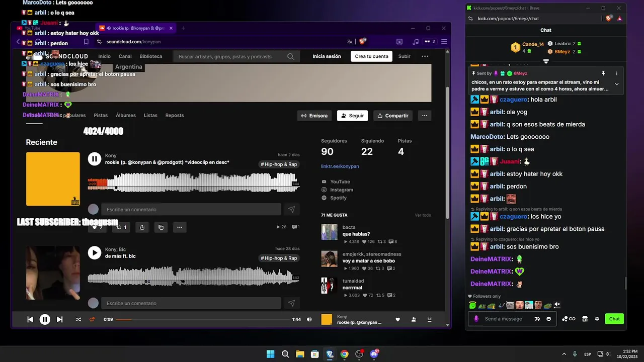644x362 pixels.
Task: Open SoundCloud header more options dots
Action: 425,56
